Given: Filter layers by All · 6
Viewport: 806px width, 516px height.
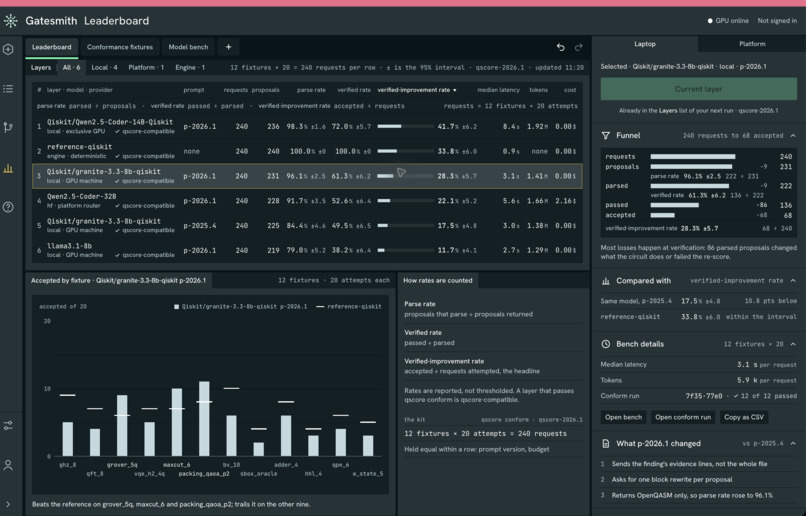Looking at the screenshot, I should click(71, 67).
